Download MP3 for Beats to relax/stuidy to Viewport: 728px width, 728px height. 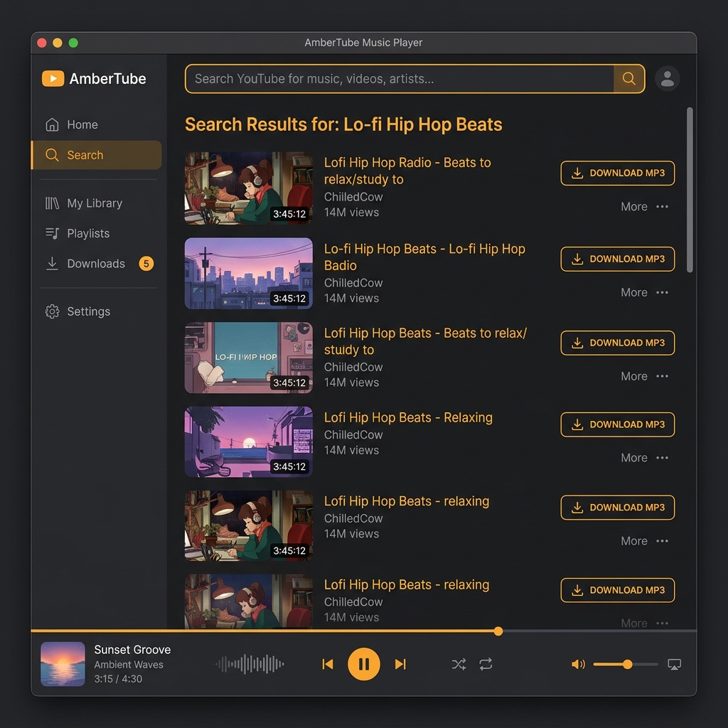click(x=618, y=343)
